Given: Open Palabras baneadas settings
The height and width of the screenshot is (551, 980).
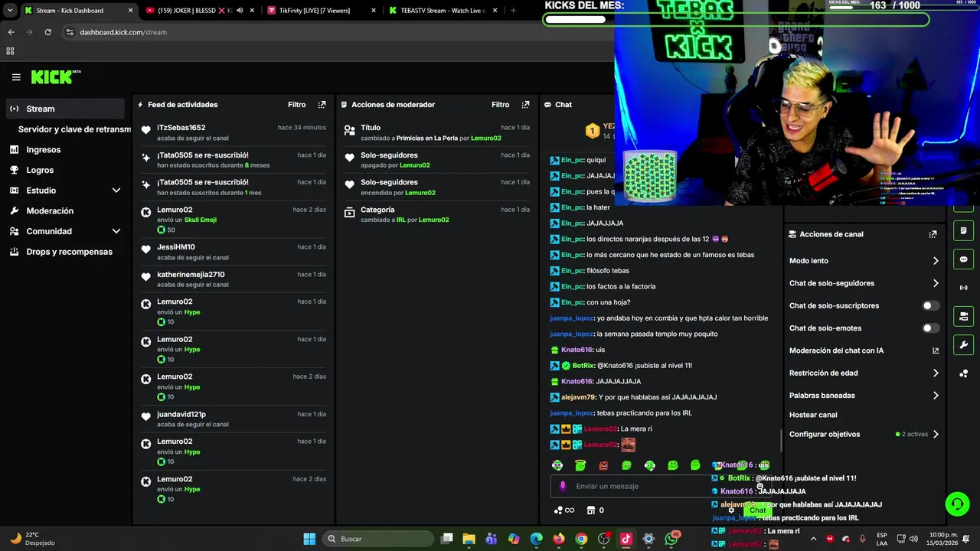Looking at the screenshot, I should [x=864, y=396].
